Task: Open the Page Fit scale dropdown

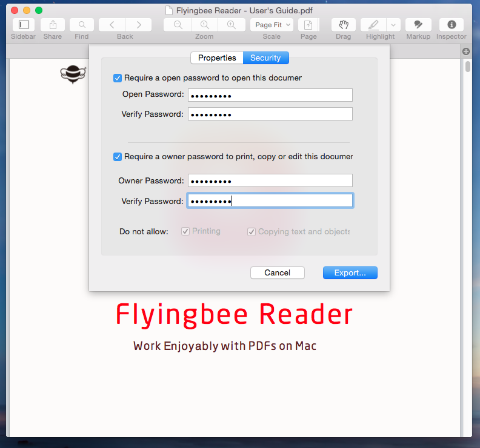Action: point(272,25)
